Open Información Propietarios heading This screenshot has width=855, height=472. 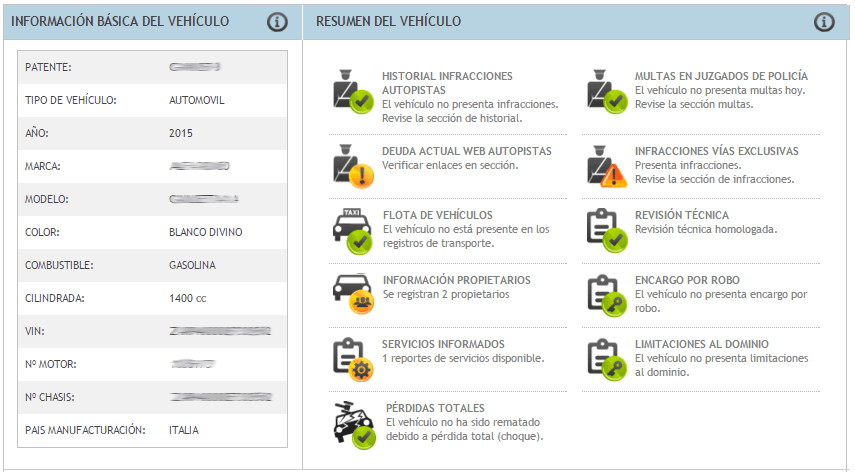pyautogui.click(x=456, y=280)
